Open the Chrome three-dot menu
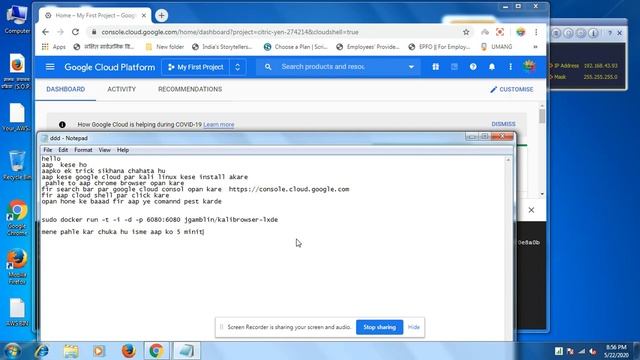This screenshot has width=640, height=360. [536, 32]
